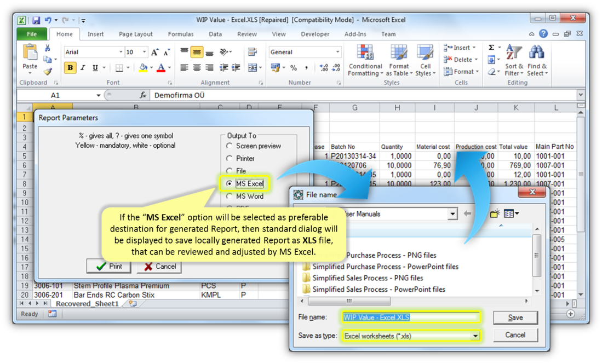This screenshot has width=602, height=364.
Task: Click the Wrap Text icon
Action: pos(252,52)
